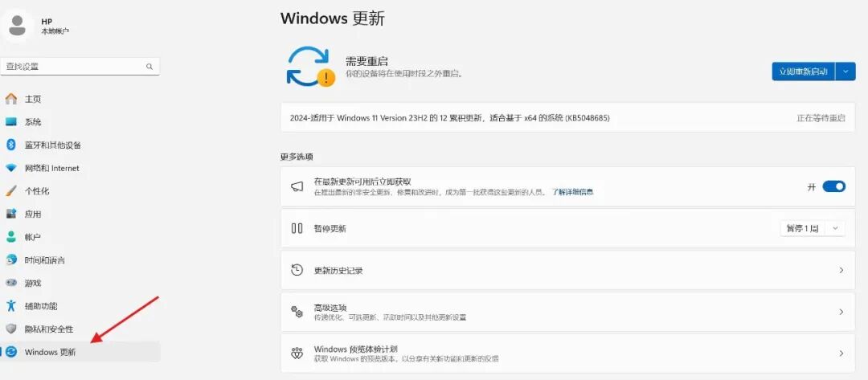Open the 更新历史记录 entry
The image size is (868, 380).
coord(567,270)
